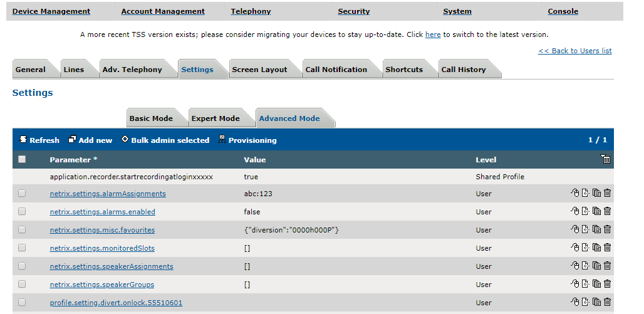Viewport: 644px width, 314px height.
Task: Click Refresh in the blue toolbar
Action: (x=39, y=140)
